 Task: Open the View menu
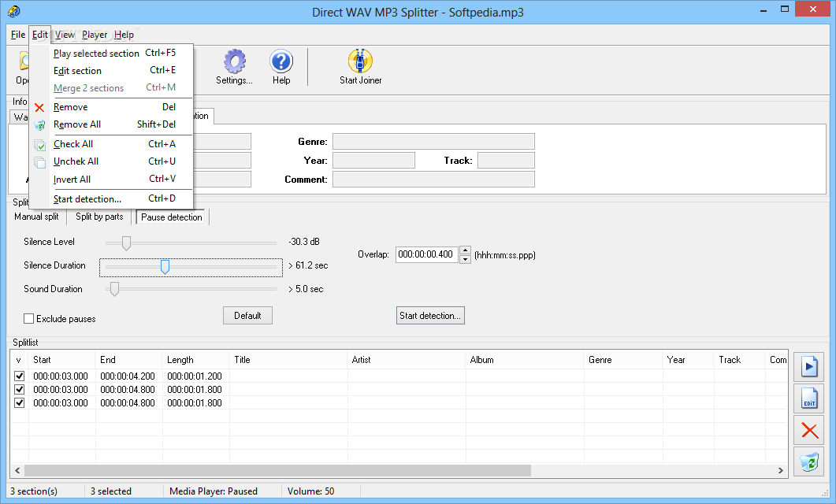coord(65,35)
